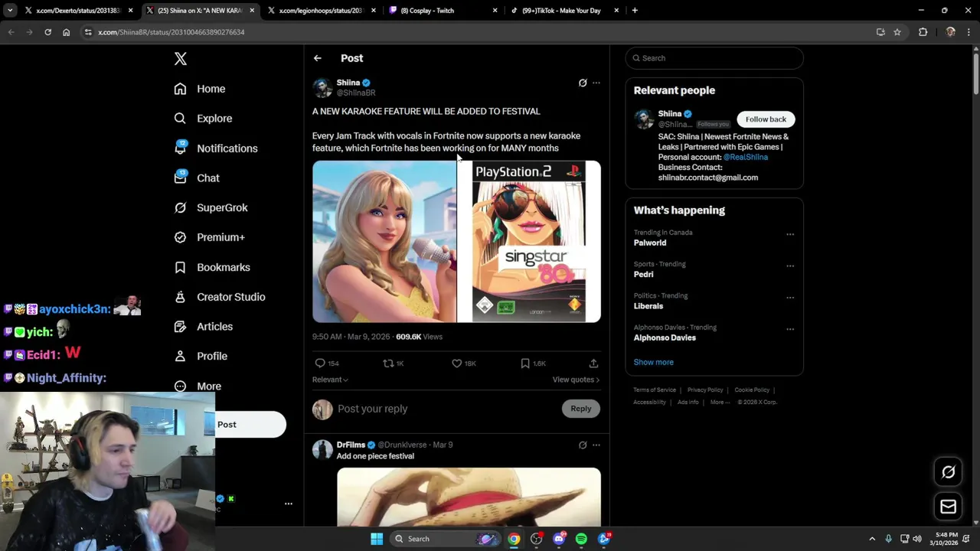
Task: Open Alphonso Davies trending topic
Action: [665, 337]
